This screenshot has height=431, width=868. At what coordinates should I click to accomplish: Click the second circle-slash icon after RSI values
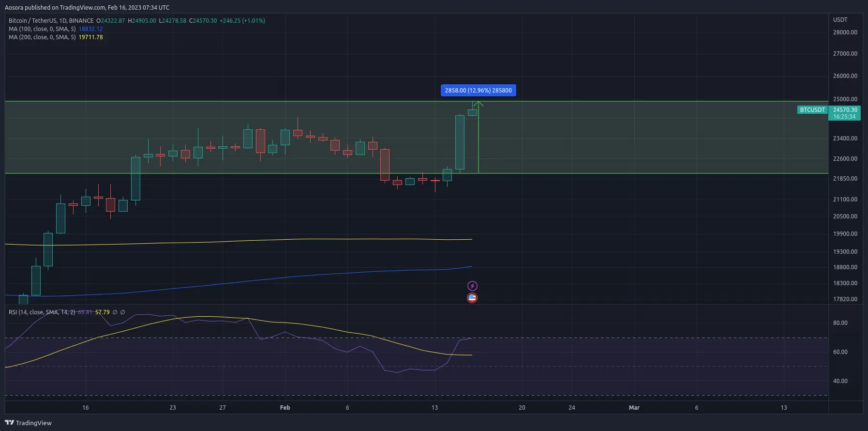(122, 312)
